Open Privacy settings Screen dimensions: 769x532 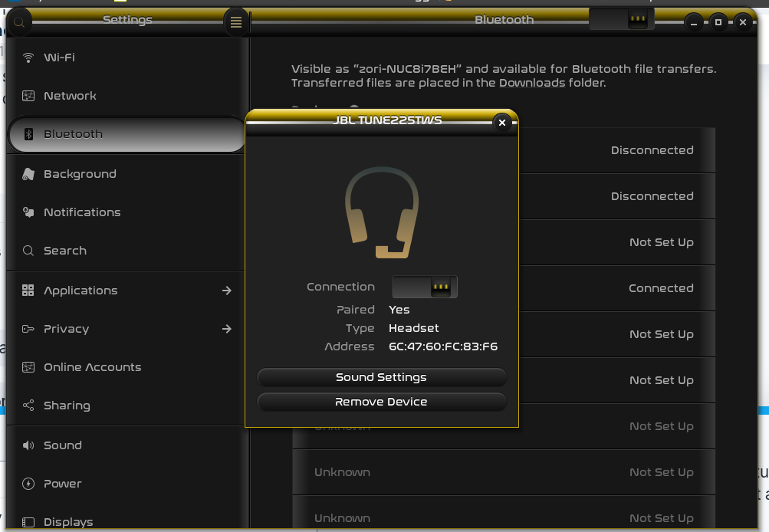[127, 329]
